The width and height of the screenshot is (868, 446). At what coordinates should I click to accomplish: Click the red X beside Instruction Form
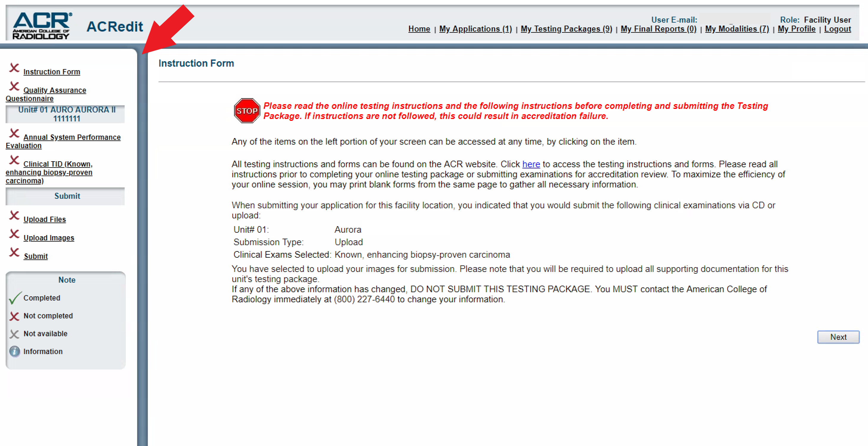coord(14,68)
